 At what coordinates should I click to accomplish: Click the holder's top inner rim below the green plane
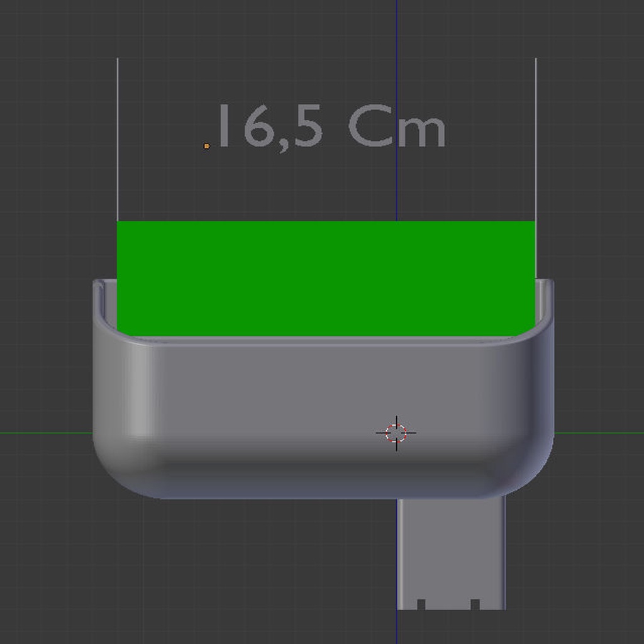click(x=326, y=340)
